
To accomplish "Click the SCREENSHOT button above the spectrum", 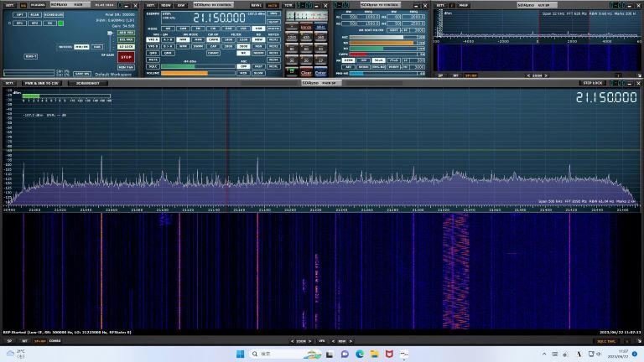I will point(86,83).
